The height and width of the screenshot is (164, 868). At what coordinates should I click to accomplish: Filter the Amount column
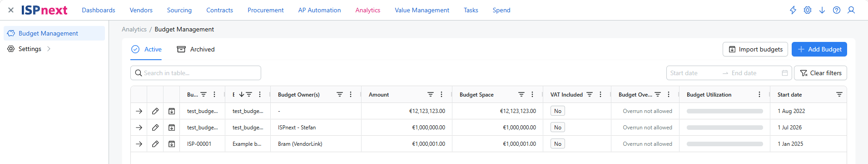(x=431, y=94)
